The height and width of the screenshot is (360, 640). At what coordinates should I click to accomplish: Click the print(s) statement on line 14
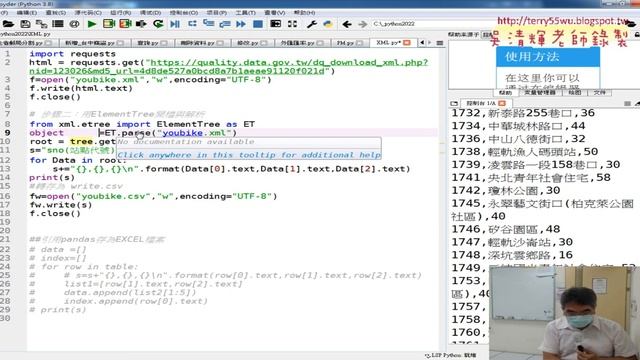point(52,177)
